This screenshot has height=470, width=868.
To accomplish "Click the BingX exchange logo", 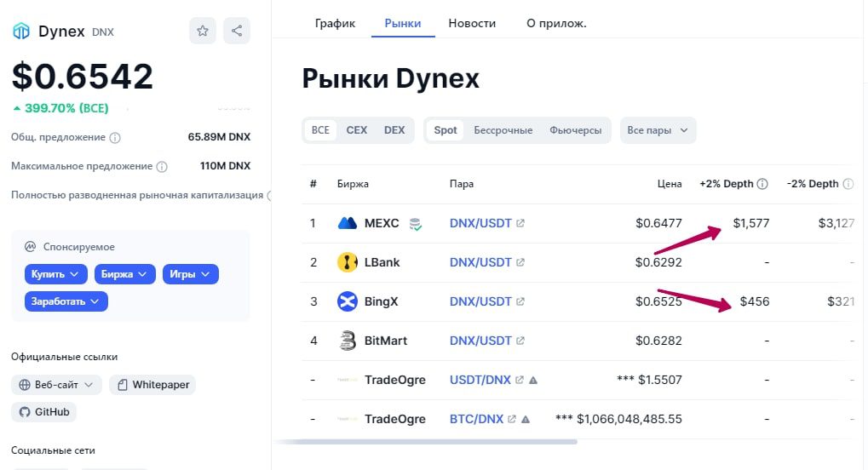I will point(347,301).
